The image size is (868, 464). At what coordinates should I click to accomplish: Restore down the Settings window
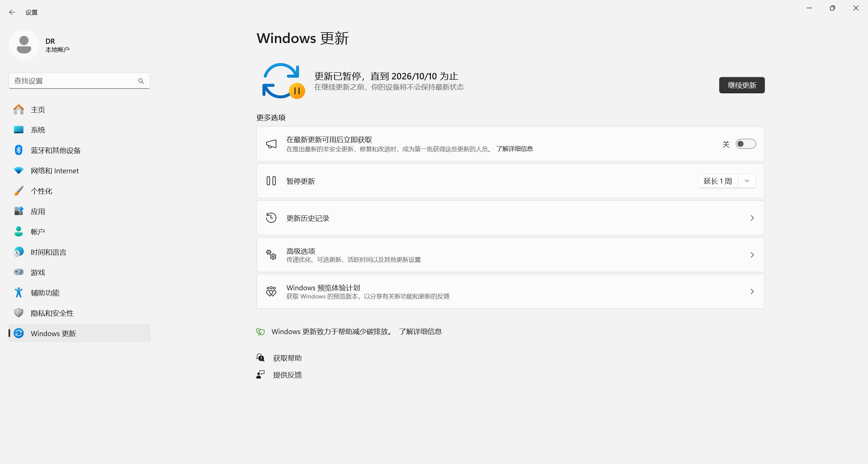832,8
